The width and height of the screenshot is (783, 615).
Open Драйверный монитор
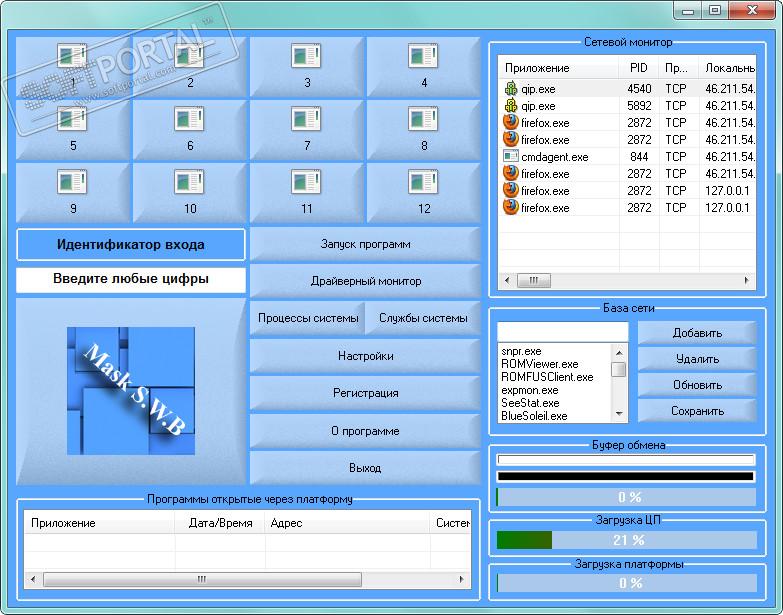365,281
